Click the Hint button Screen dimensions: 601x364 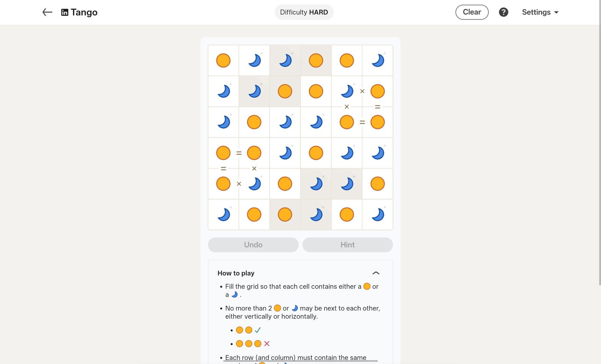(347, 245)
